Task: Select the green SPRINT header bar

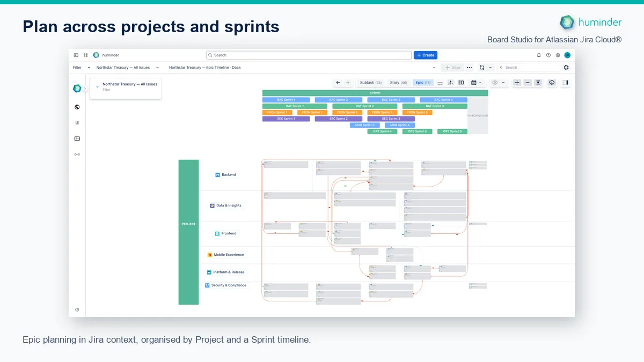Action: tap(375, 93)
